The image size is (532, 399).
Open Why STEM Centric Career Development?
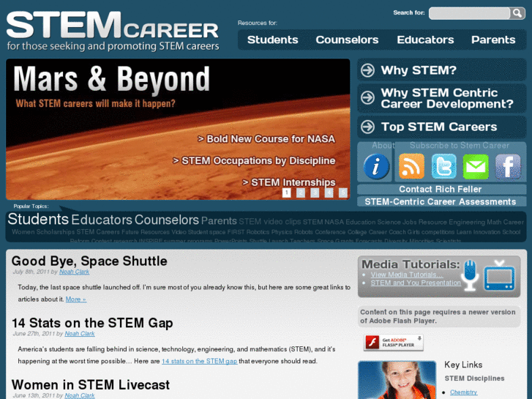(447, 98)
